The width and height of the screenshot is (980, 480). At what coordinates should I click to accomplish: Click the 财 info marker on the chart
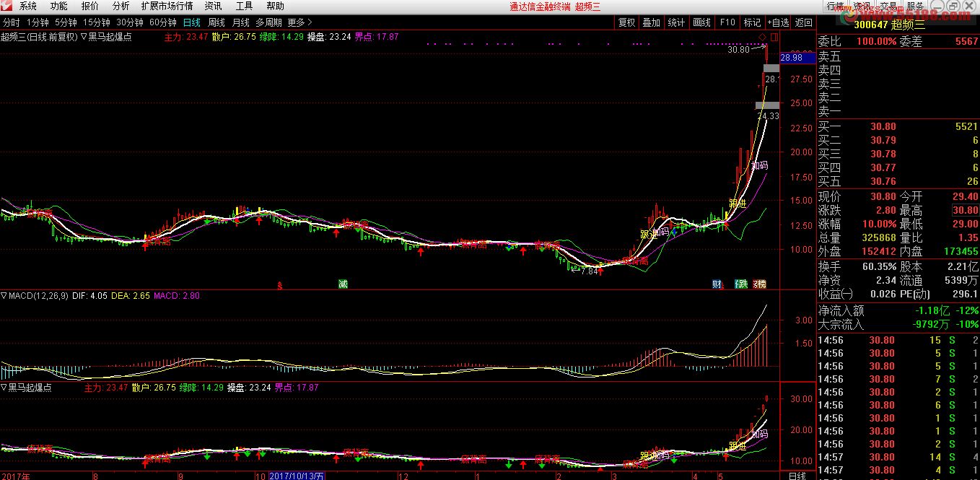(x=717, y=284)
